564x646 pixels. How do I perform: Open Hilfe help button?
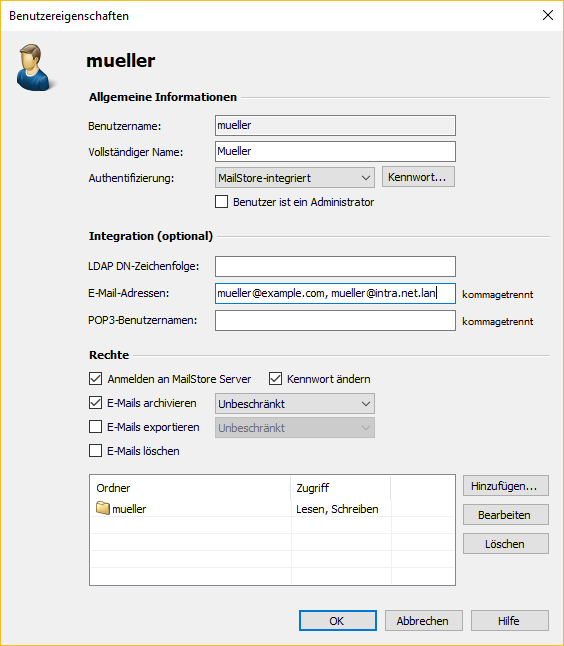click(510, 620)
